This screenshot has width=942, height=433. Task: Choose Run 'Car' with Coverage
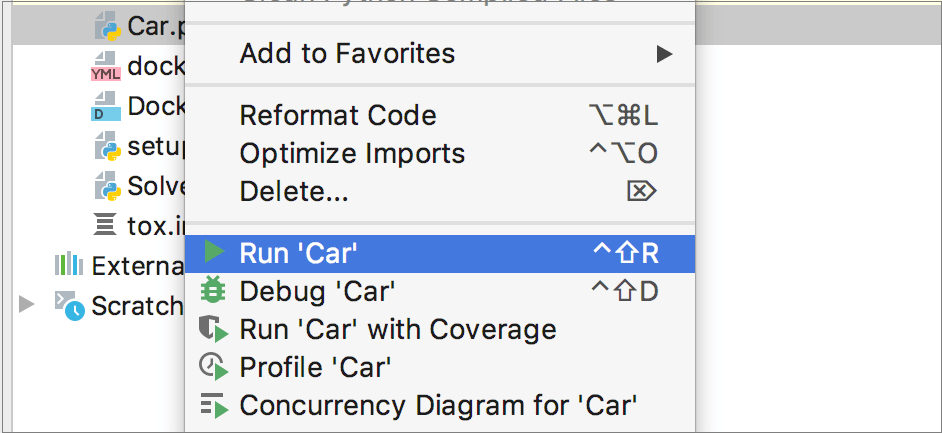pos(397,329)
